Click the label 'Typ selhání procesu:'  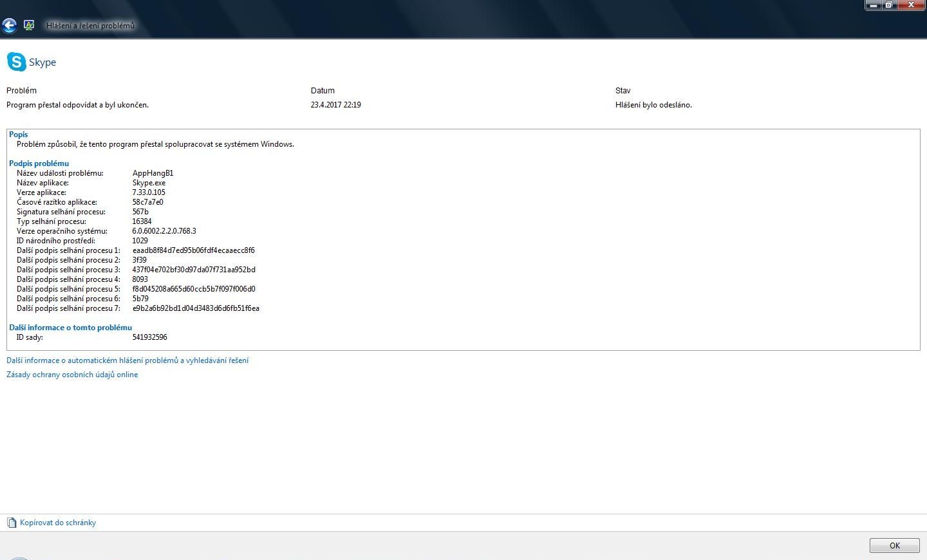coord(51,221)
